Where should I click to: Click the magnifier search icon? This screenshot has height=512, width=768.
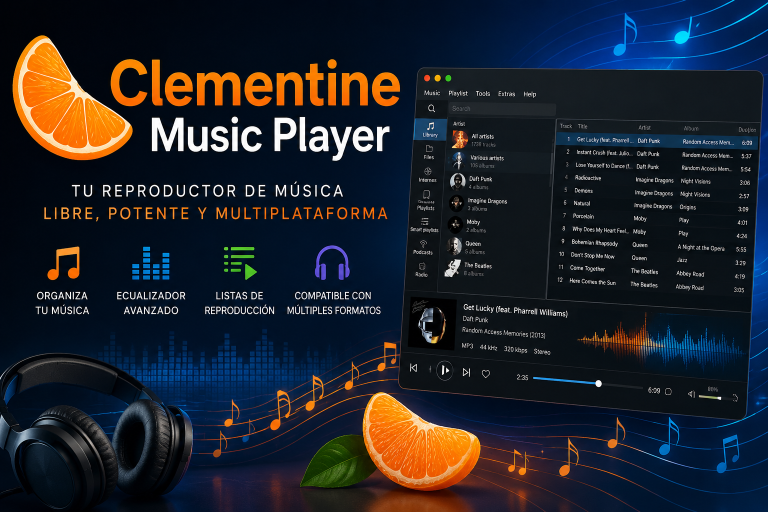click(x=431, y=108)
